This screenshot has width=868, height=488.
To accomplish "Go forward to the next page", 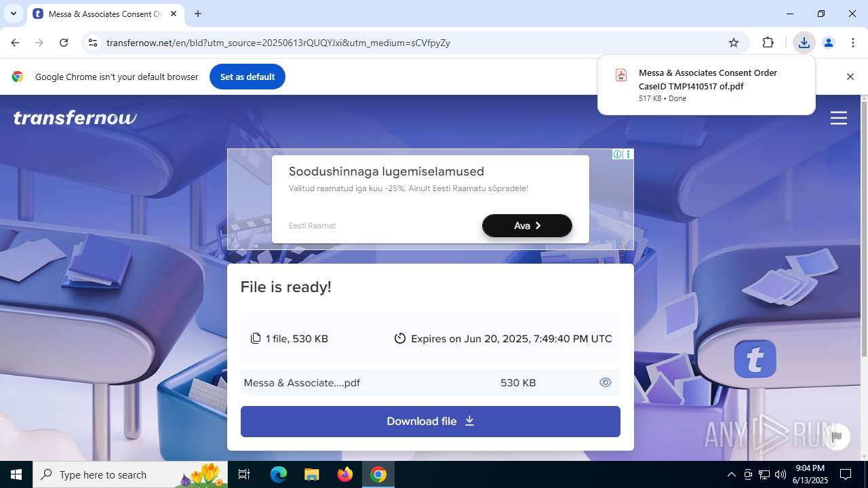I will click(x=39, y=43).
